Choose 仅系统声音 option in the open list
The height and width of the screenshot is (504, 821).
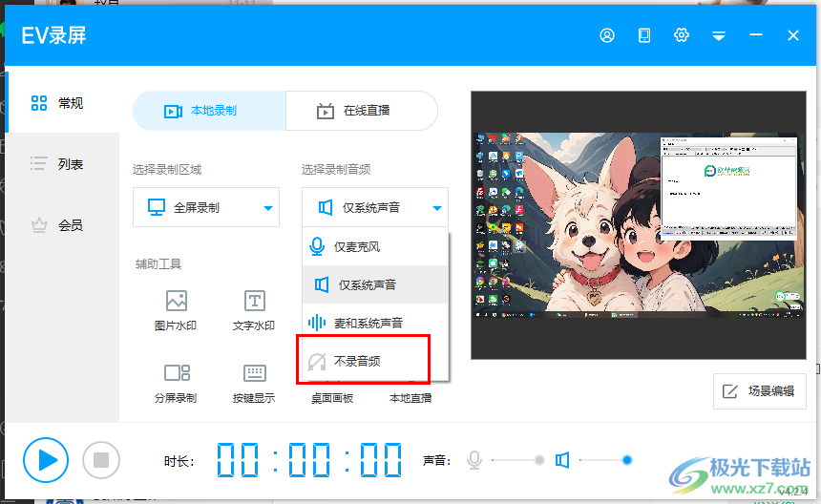pyautogui.click(x=375, y=284)
